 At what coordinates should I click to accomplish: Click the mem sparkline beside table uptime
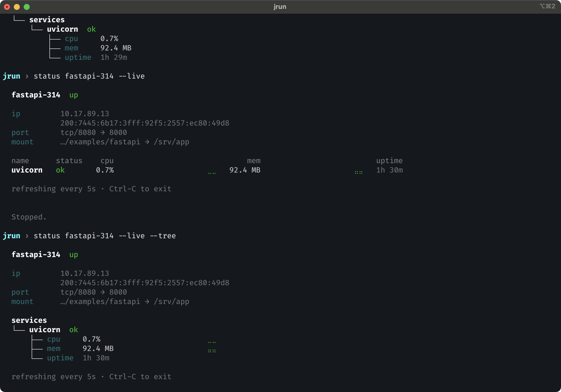359,172
